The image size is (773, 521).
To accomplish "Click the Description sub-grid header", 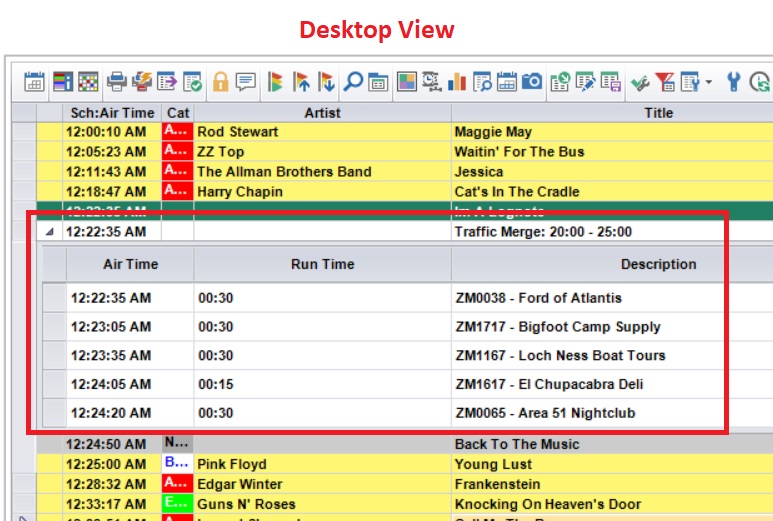I will point(612,264).
